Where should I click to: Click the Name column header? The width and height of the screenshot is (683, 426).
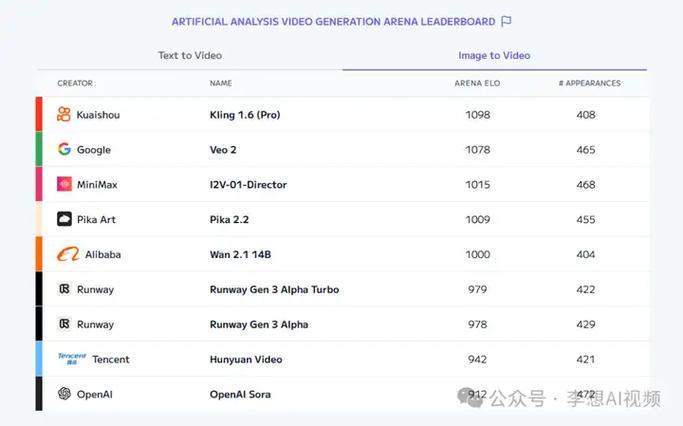click(x=220, y=83)
